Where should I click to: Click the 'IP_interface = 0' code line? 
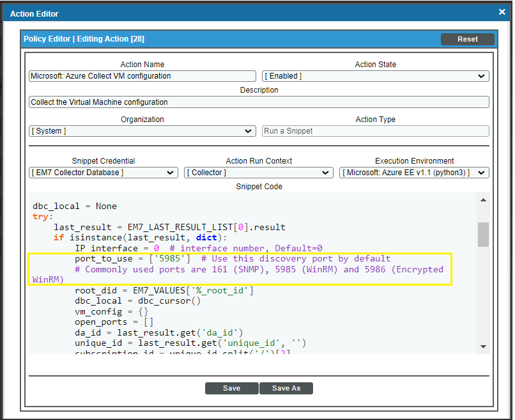(x=198, y=248)
